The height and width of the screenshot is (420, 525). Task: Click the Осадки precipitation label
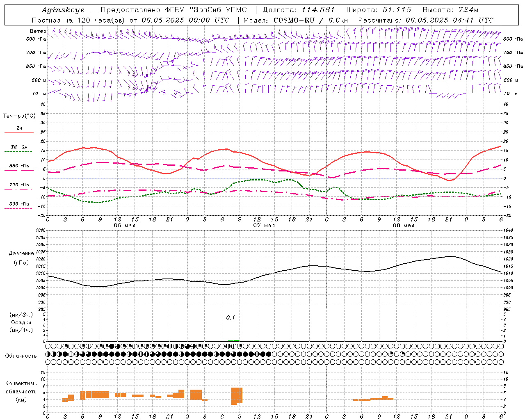click(21, 322)
